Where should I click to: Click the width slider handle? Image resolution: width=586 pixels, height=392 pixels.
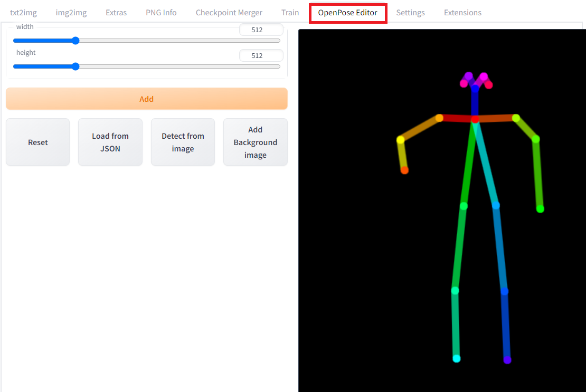pyautogui.click(x=75, y=40)
